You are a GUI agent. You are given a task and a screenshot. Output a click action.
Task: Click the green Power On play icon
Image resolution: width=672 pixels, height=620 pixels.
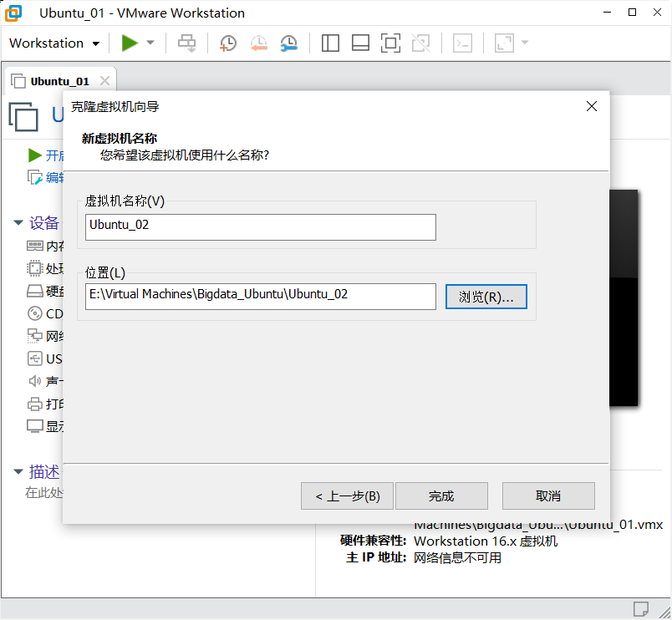pos(129,43)
